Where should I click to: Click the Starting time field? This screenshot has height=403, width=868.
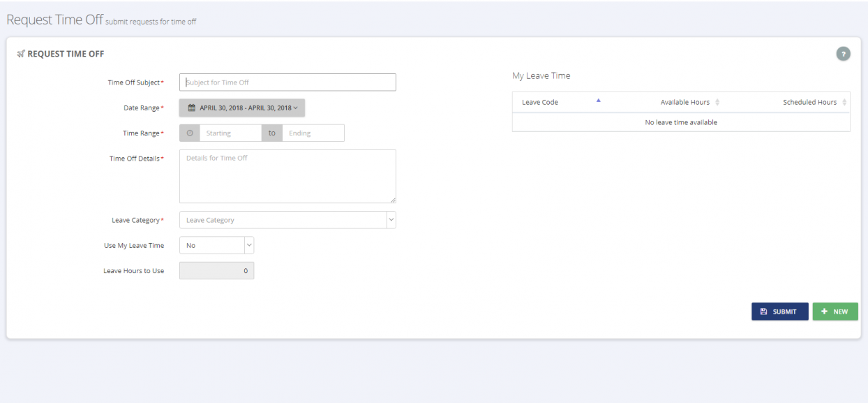(231, 133)
